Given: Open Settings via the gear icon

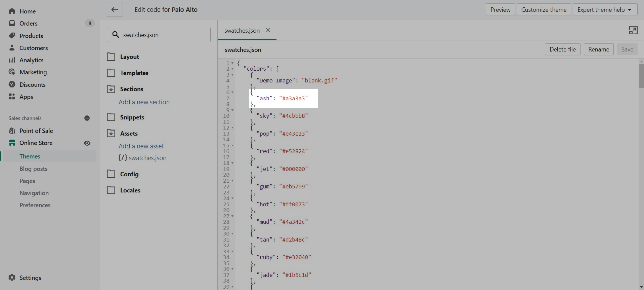Looking at the screenshot, I should point(12,278).
